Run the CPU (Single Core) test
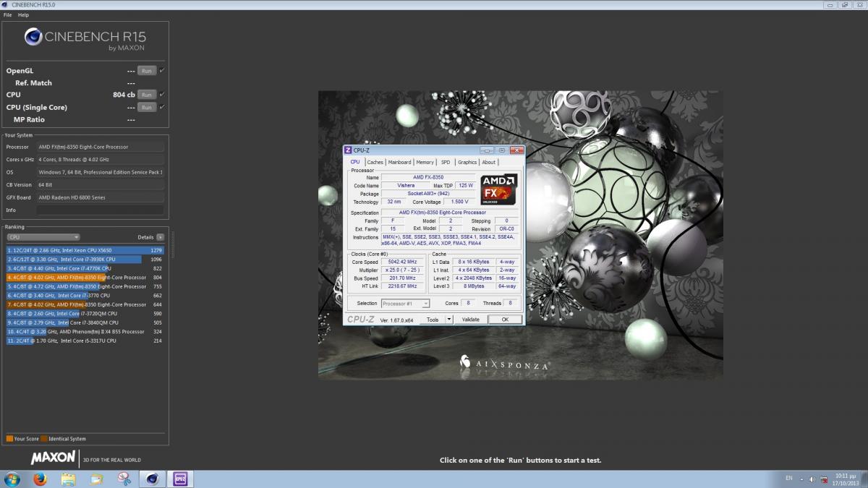868x488 pixels. point(147,107)
